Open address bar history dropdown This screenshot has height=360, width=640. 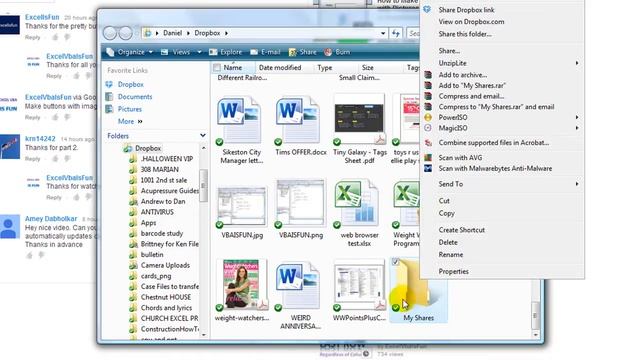coord(383,33)
